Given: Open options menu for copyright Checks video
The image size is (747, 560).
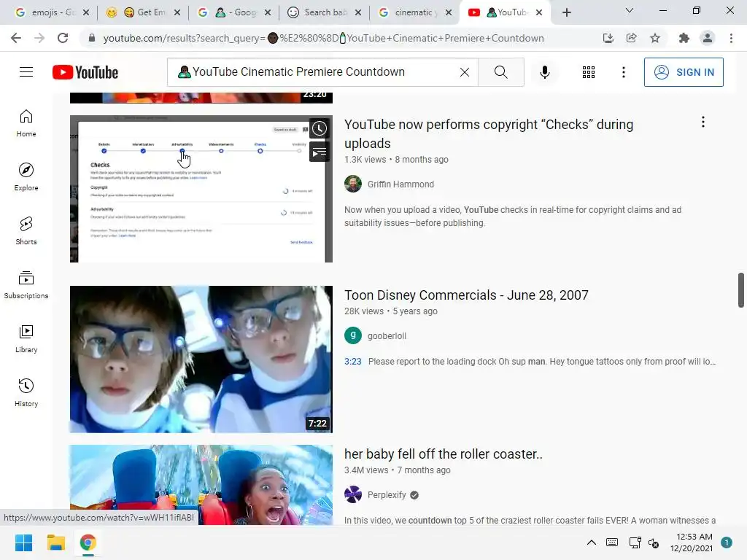Looking at the screenshot, I should pos(703,122).
